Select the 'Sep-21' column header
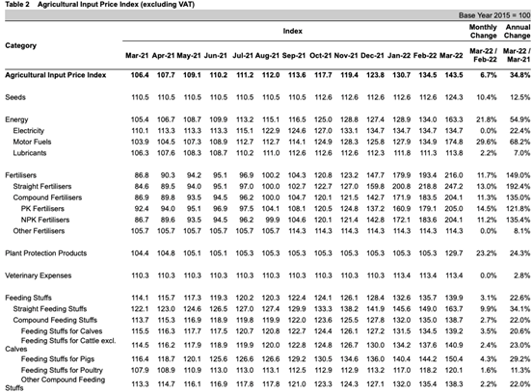 294,55
